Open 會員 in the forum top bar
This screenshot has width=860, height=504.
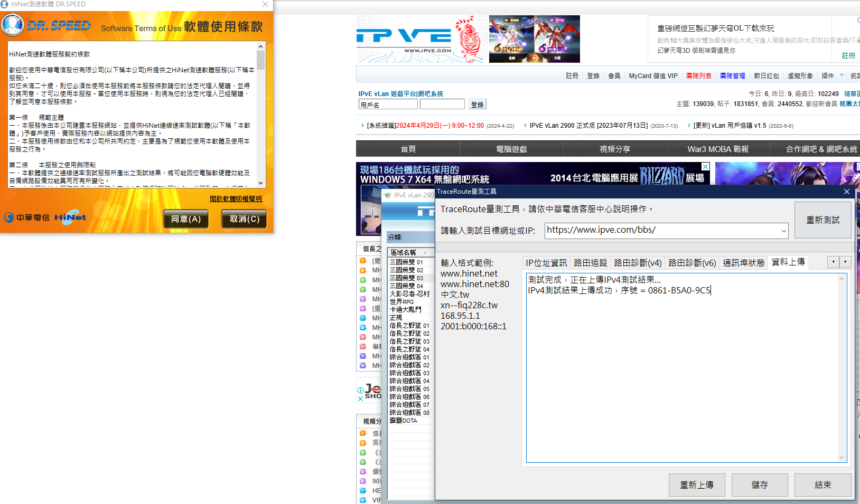point(614,76)
